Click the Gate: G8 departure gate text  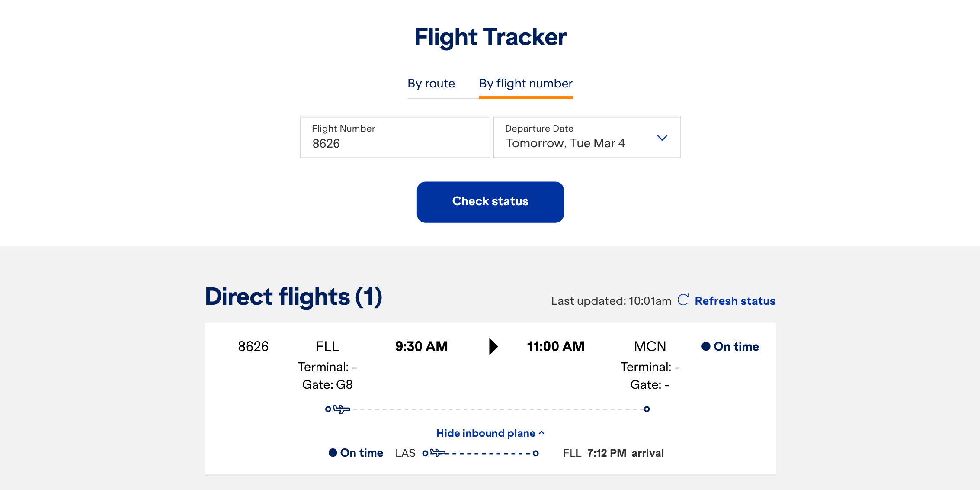point(327,384)
